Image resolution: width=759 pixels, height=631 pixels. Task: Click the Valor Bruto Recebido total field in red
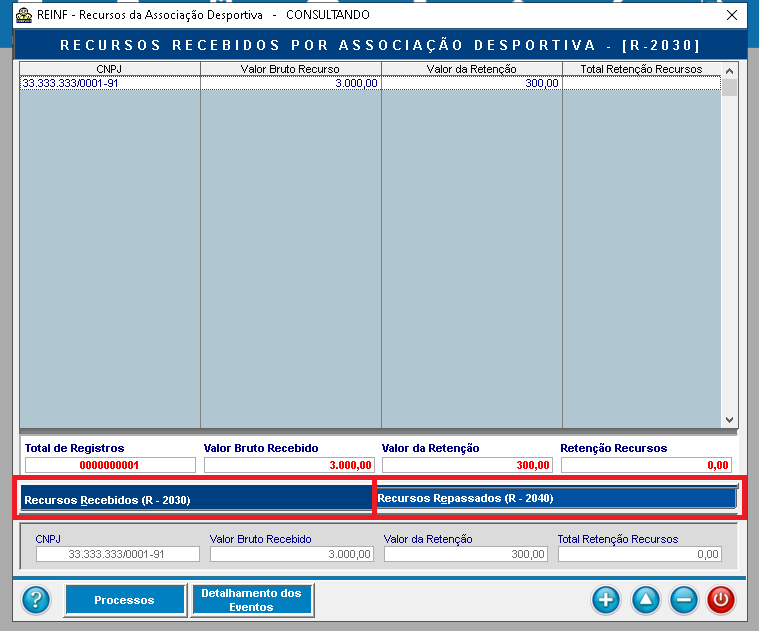point(289,465)
